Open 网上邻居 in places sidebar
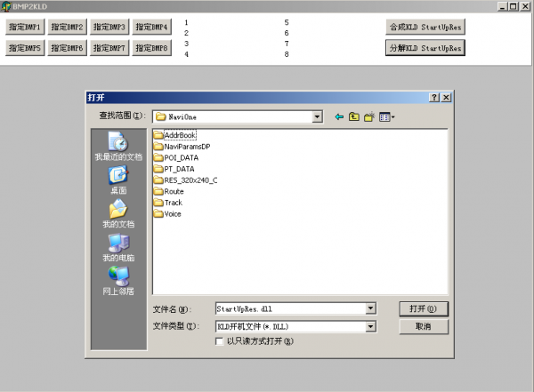The image size is (534, 392). pyautogui.click(x=118, y=282)
